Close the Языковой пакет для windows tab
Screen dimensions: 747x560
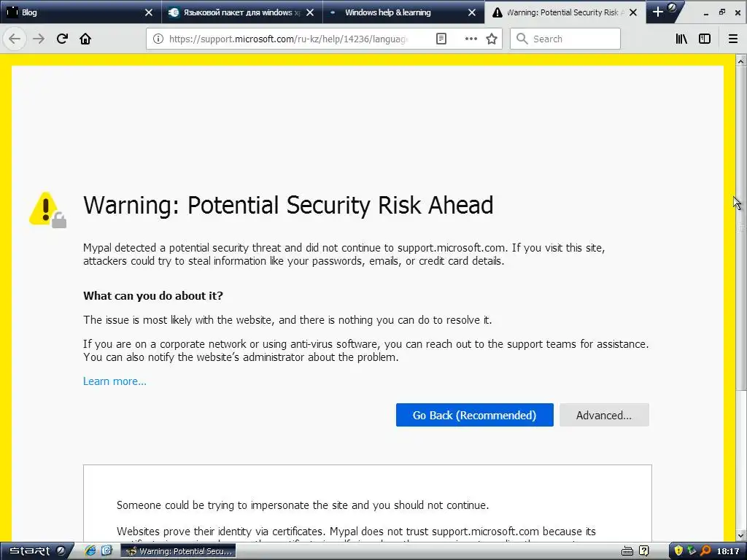(310, 12)
